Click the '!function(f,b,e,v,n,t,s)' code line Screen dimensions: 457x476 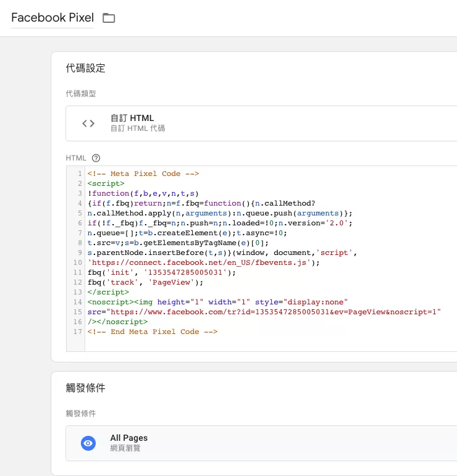(x=143, y=193)
